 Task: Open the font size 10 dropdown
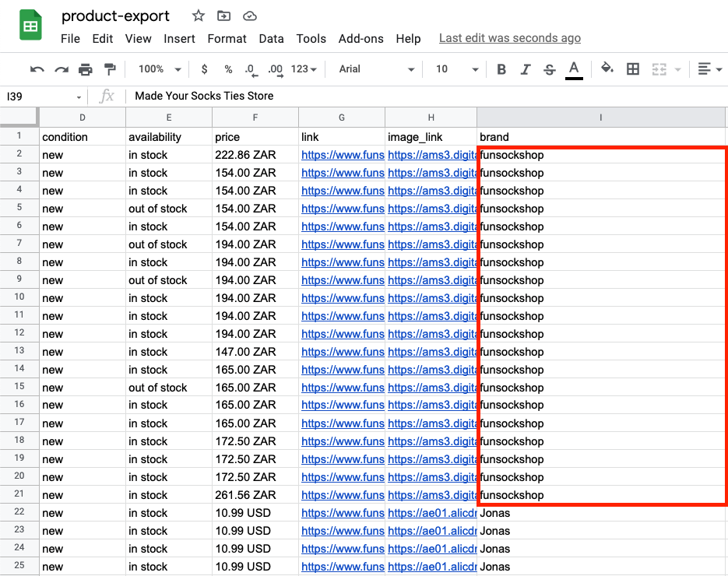pos(457,69)
